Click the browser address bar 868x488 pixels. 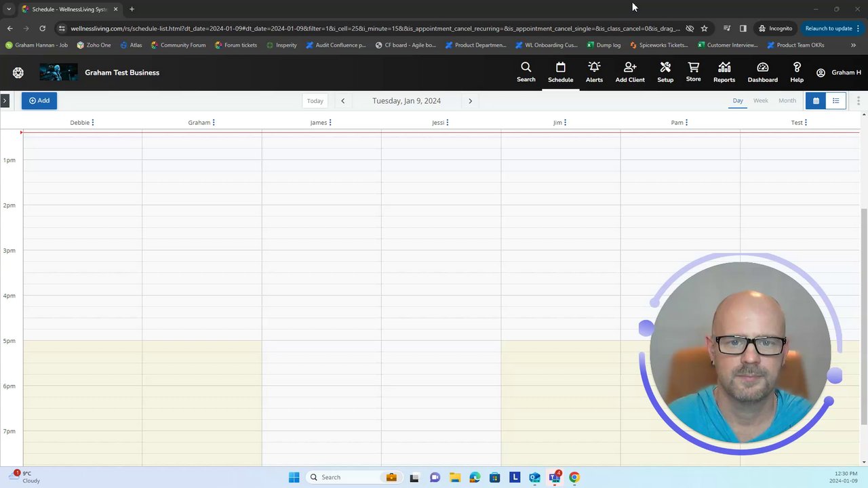[x=375, y=28]
